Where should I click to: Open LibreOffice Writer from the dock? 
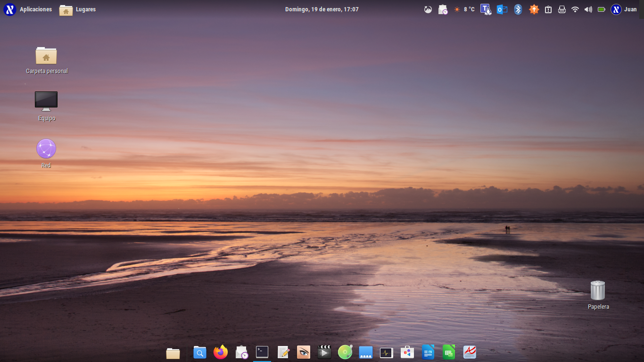coord(428,352)
